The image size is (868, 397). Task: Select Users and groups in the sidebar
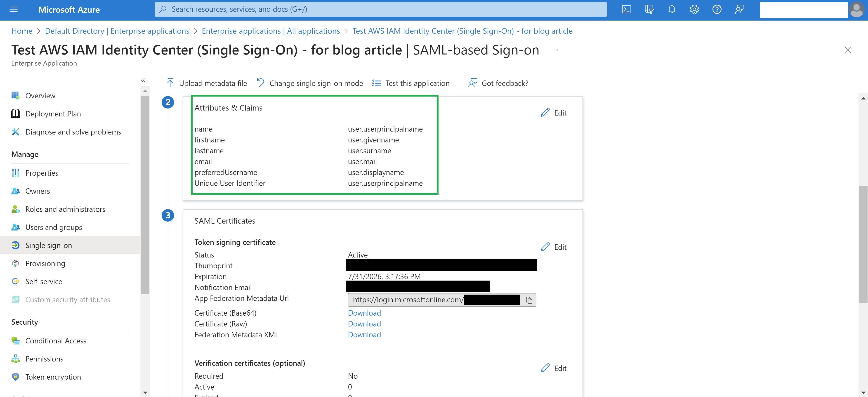tap(53, 227)
